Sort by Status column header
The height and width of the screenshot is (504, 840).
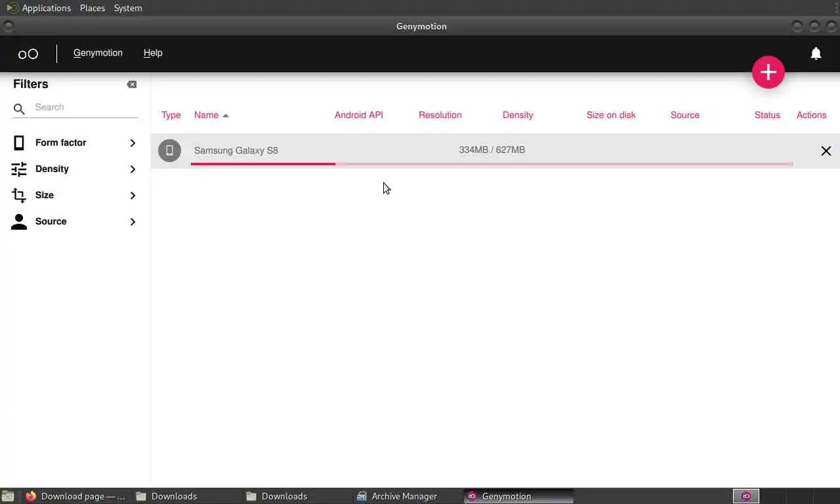tap(767, 115)
